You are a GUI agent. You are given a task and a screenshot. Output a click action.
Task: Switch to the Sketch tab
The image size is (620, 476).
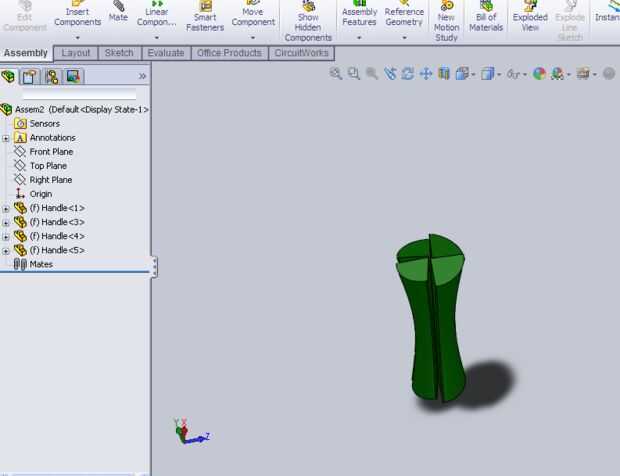click(x=119, y=53)
